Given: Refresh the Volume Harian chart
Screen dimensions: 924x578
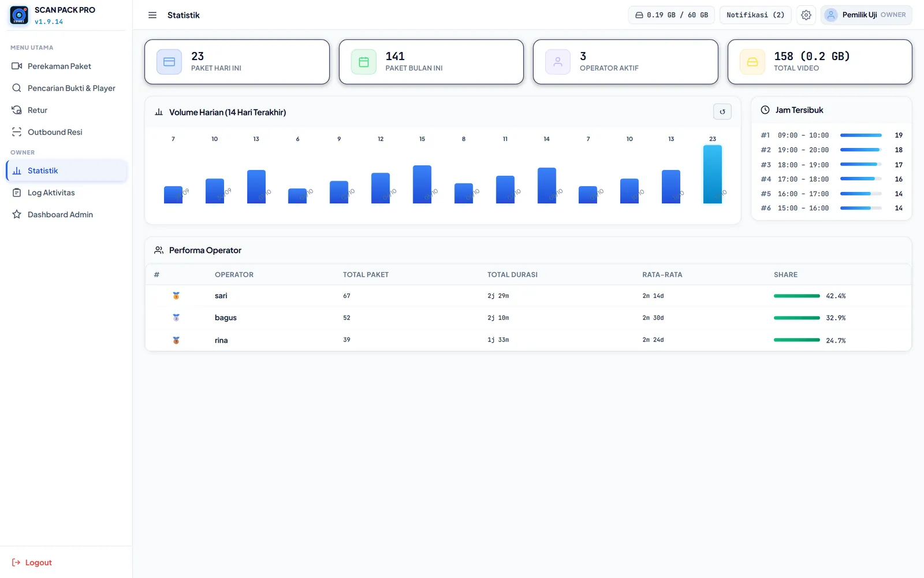Looking at the screenshot, I should point(722,112).
